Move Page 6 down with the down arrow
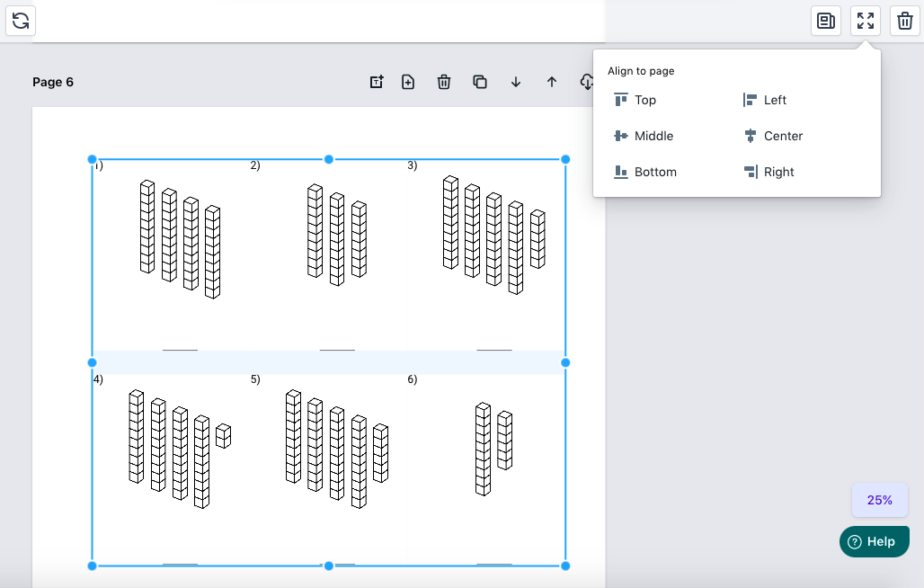The image size is (924, 588). [516, 82]
